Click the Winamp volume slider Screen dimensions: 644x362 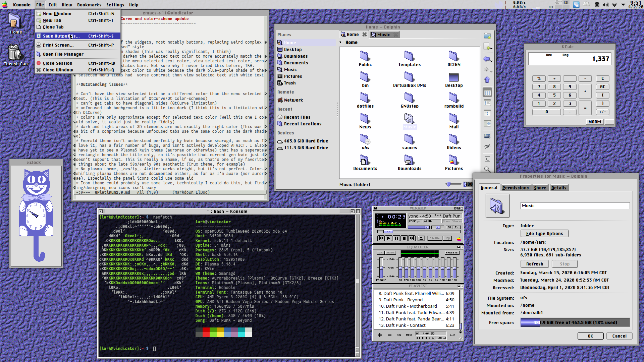pyautogui.click(x=418, y=227)
